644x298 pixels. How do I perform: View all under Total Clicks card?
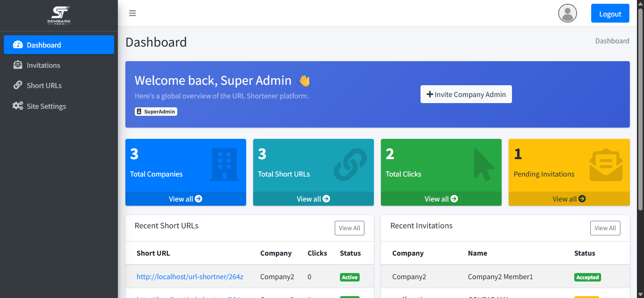point(441,199)
